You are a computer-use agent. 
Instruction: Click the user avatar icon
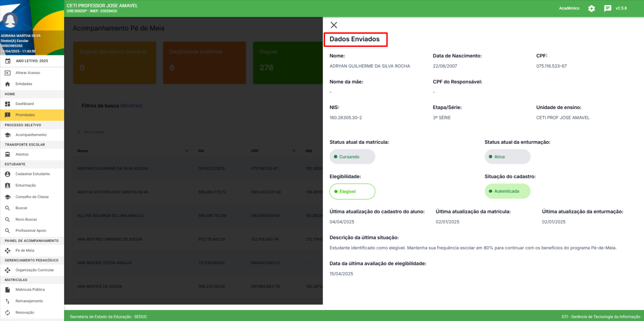click(10, 20)
